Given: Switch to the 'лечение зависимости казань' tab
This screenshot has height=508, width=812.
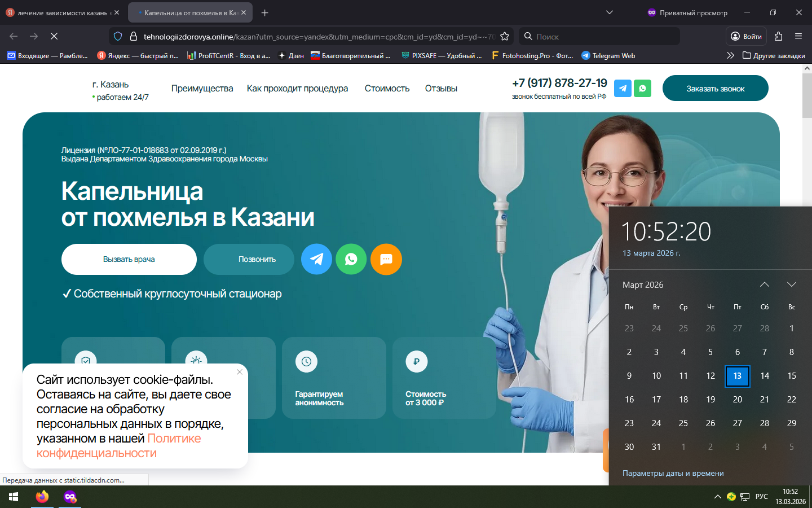Looking at the screenshot, I should [62, 12].
